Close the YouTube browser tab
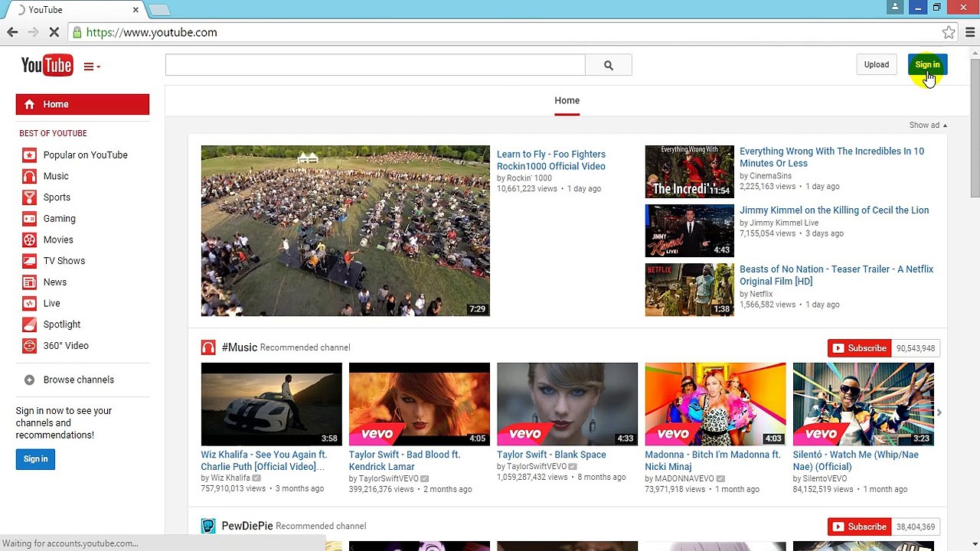 coord(136,10)
